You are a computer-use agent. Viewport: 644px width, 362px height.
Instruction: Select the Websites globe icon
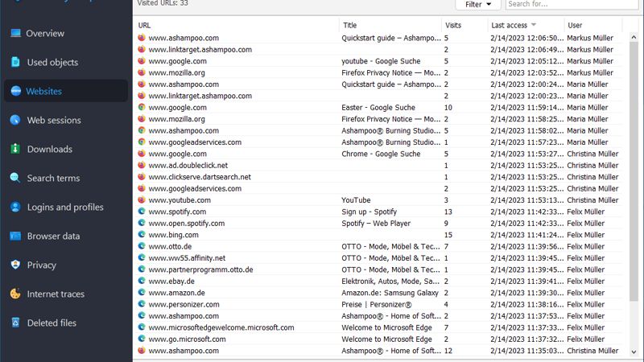(x=16, y=91)
